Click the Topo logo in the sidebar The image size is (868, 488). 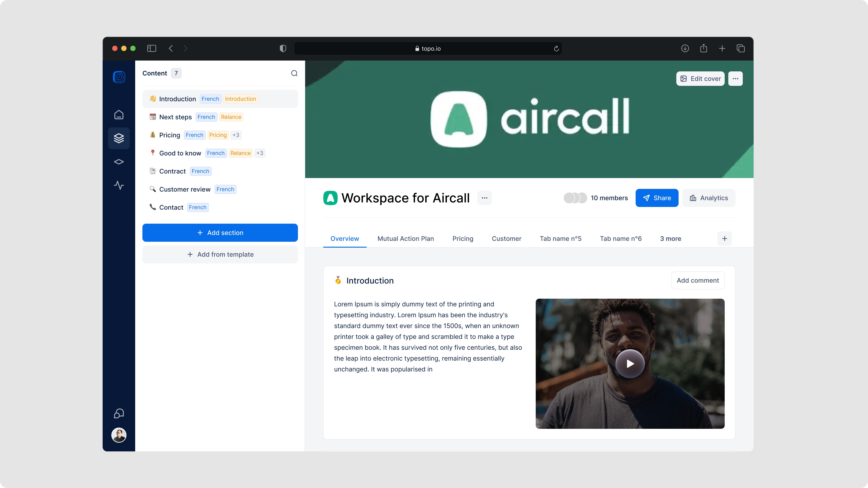pyautogui.click(x=119, y=77)
